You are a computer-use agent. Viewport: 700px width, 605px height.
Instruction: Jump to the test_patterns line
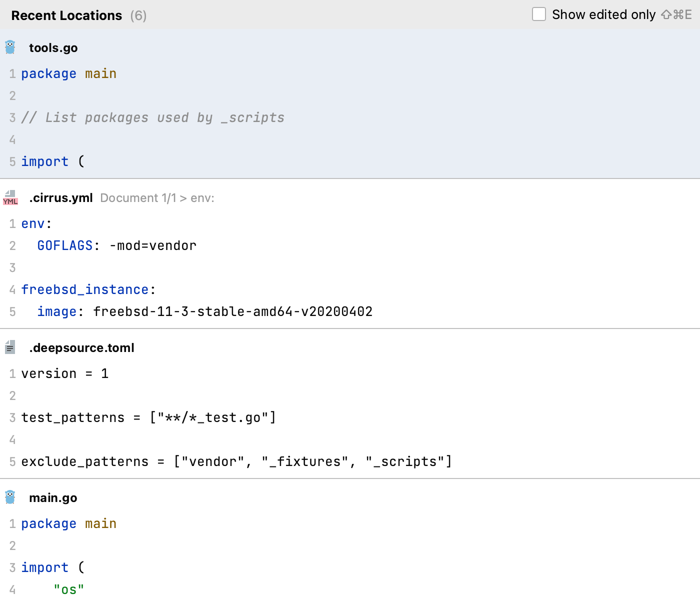148,418
